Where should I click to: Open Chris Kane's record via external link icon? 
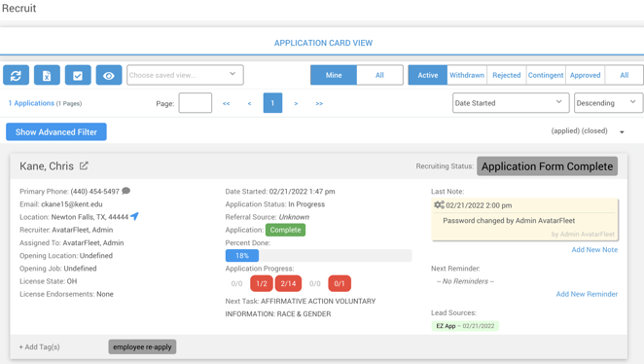84,165
